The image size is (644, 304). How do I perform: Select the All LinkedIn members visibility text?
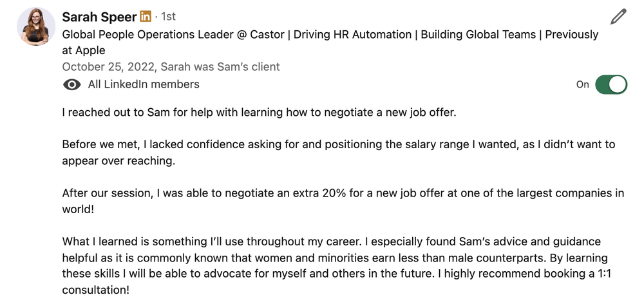pyautogui.click(x=144, y=84)
